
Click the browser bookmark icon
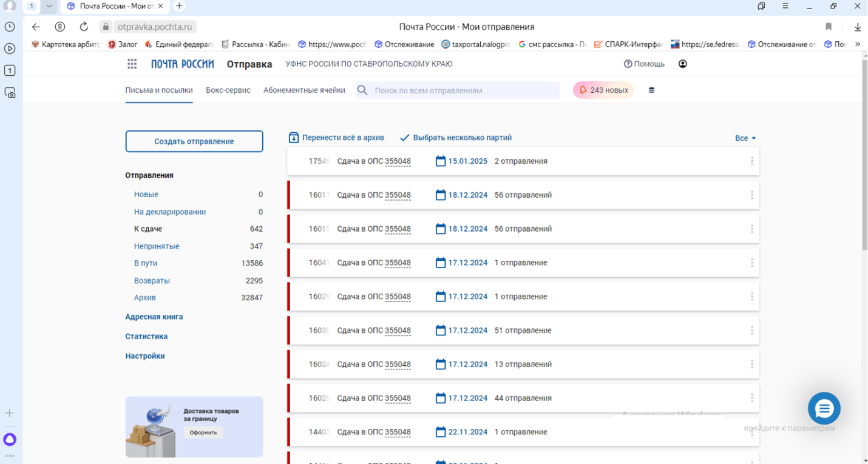[829, 27]
